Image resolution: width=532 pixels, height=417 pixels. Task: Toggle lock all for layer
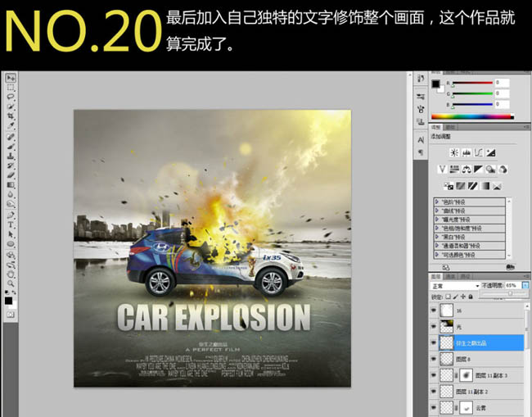click(471, 297)
